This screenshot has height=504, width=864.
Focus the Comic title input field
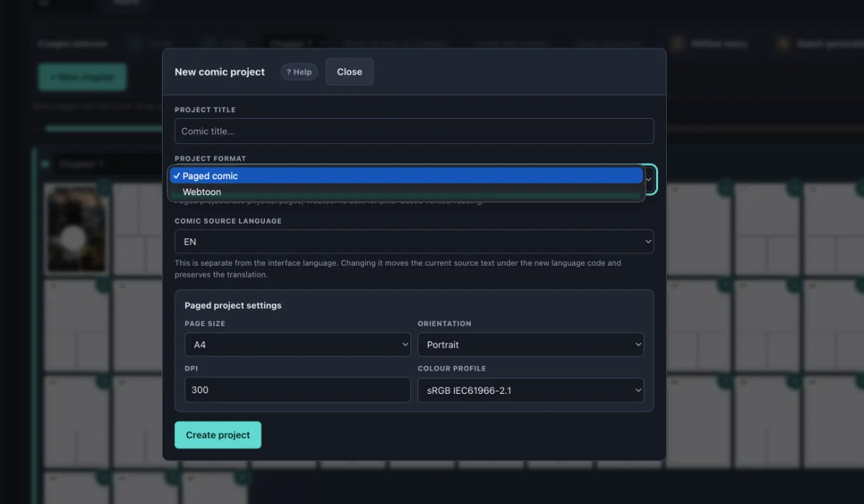(414, 131)
